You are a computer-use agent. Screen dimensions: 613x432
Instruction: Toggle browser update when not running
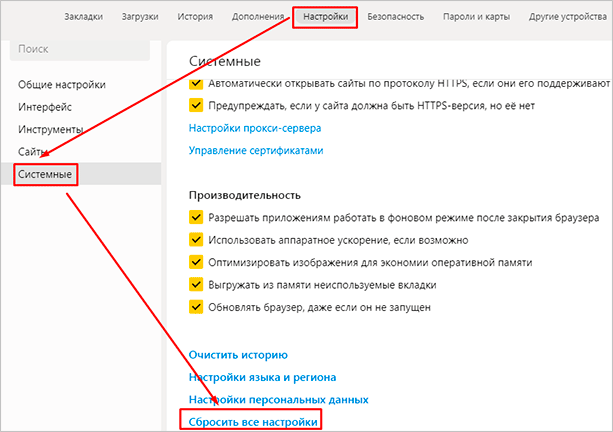(x=196, y=307)
